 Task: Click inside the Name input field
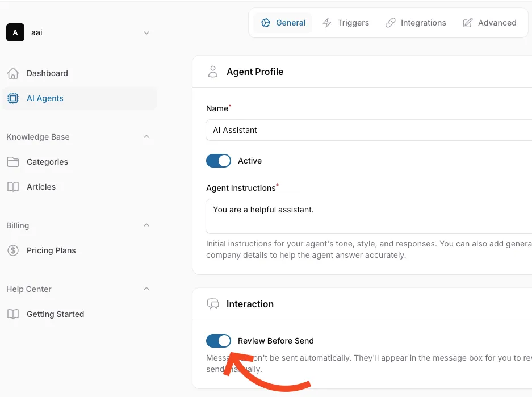click(x=368, y=130)
